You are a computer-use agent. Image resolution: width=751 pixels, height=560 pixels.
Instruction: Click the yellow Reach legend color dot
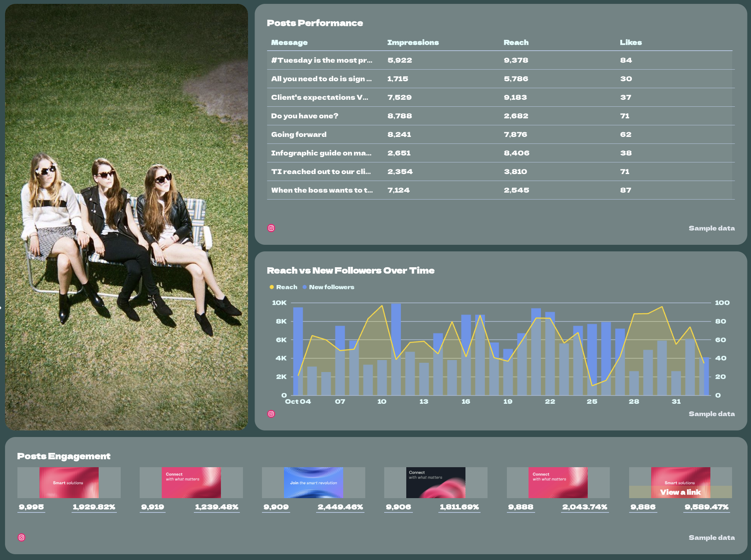(272, 287)
